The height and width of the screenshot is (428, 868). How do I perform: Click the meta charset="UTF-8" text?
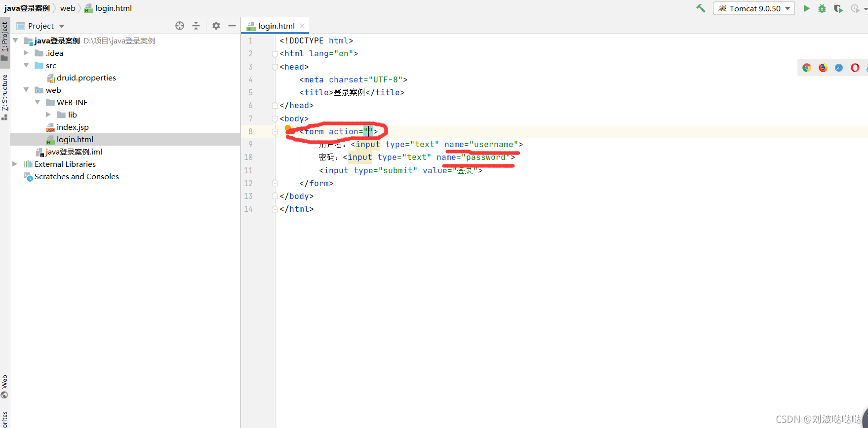pos(354,79)
